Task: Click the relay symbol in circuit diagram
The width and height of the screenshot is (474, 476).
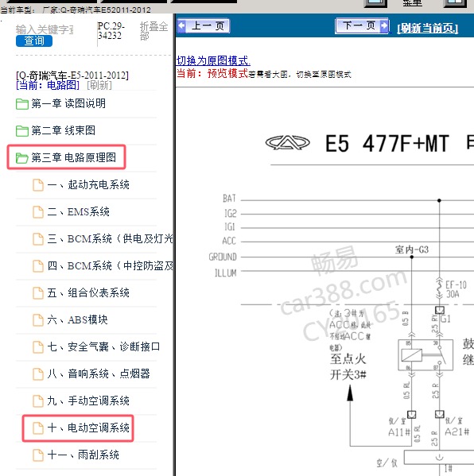Action: click(x=425, y=355)
